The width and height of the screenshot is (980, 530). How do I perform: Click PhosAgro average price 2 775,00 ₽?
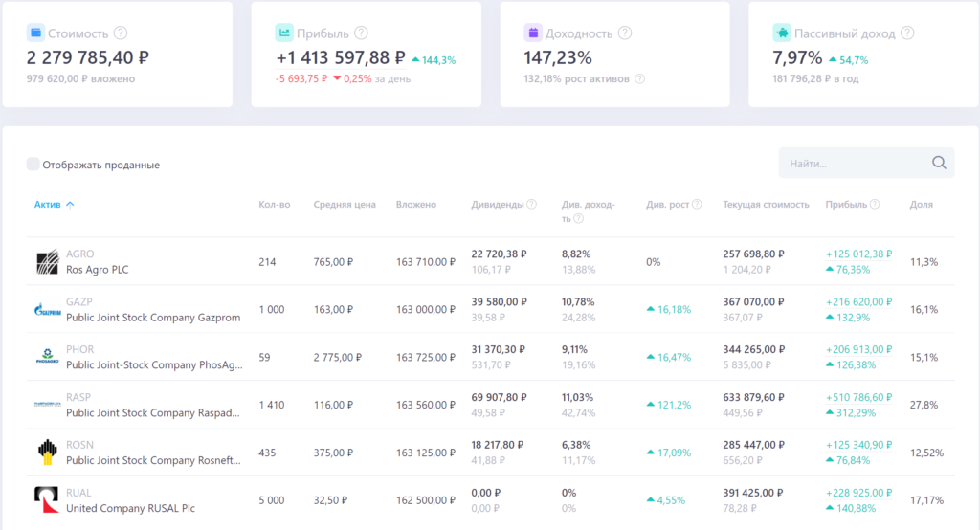tap(338, 357)
